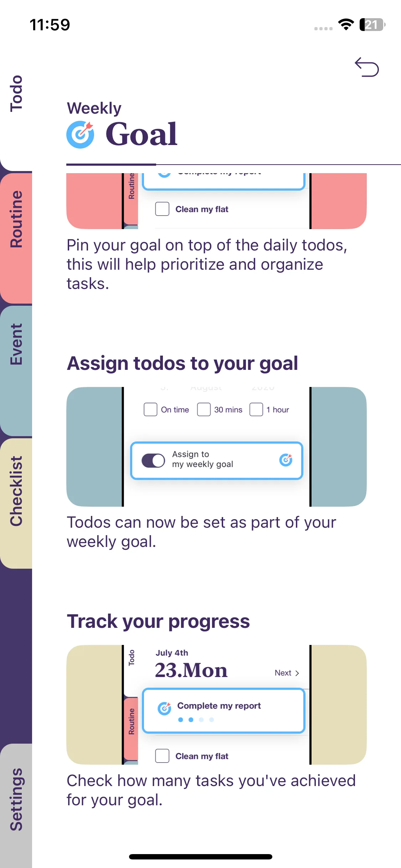The height and width of the screenshot is (868, 401).
Task: Open the Todo side tab
Action: [x=16, y=93]
